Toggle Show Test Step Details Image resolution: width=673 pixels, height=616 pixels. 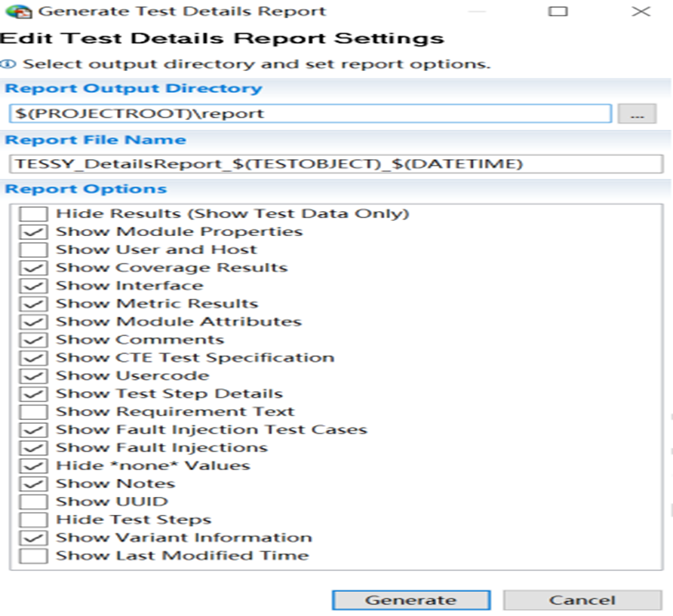click(x=33, y=394)
